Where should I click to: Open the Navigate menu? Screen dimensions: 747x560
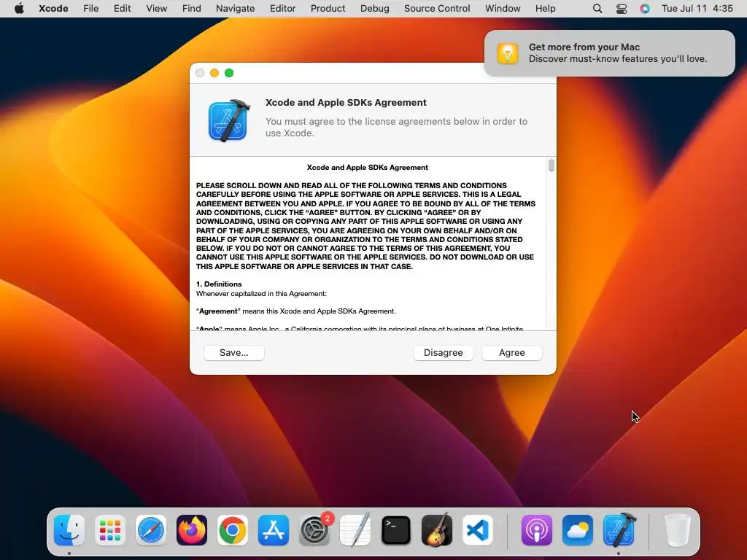[236, 8]
